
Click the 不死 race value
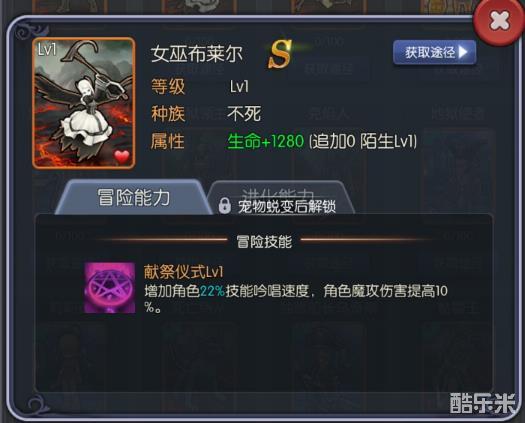coord(244,114)
